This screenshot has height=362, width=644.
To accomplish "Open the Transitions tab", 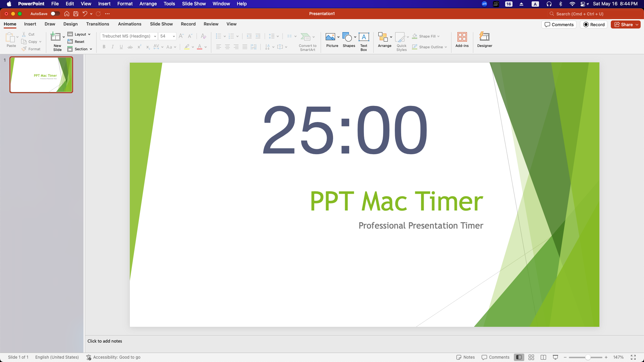I will pyautogui.click(x=98, y=24).
